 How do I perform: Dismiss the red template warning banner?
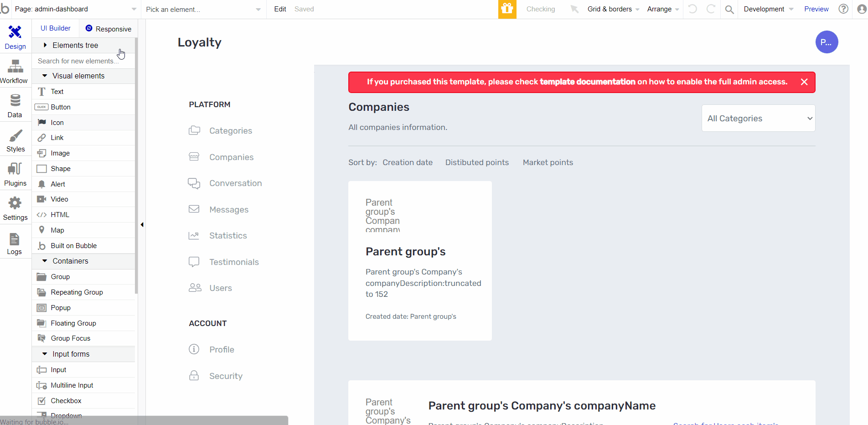(804, 82)
